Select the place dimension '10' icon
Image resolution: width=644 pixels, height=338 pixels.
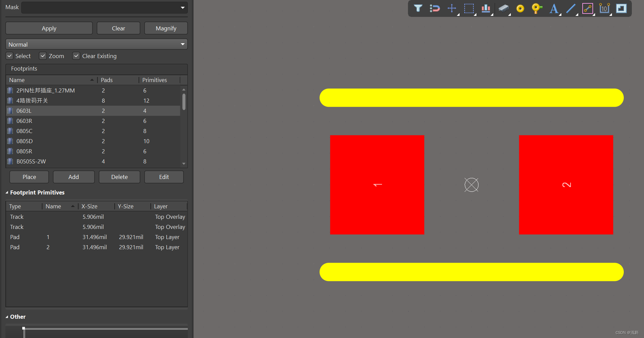(x=604, y=8)
